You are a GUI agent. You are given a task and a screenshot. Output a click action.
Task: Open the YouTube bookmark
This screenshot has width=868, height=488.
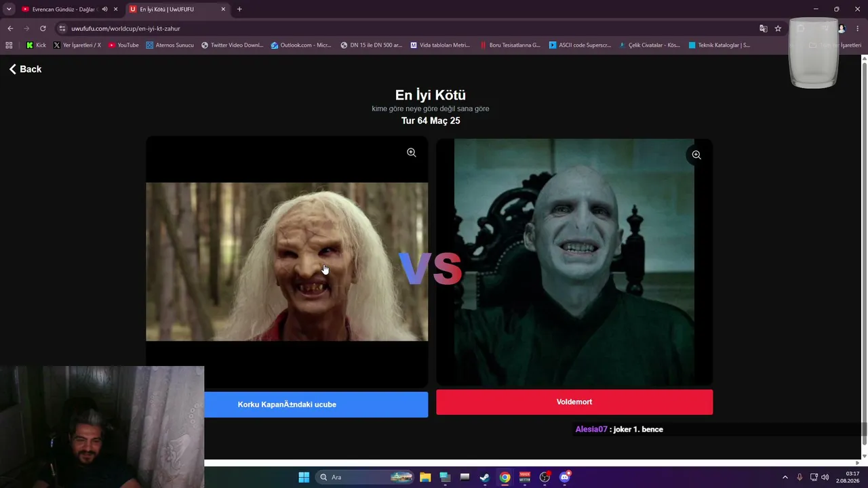(123, 45)
